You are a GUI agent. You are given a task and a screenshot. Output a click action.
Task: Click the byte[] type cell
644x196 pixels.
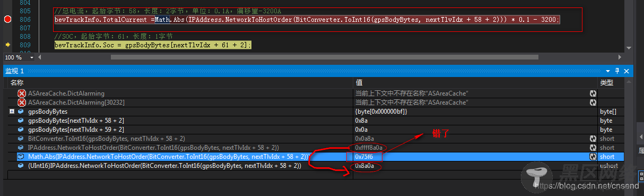pyautogui.click(x=608, y=112)
